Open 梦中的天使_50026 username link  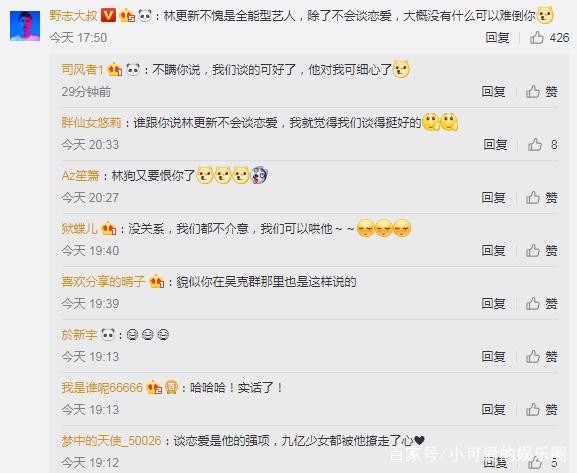pyautogui.click(x=111, y=441)
